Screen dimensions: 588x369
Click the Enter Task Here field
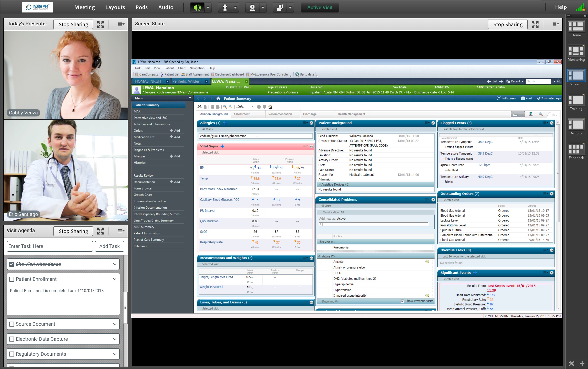pyautogui.click(x=50, y=246)
